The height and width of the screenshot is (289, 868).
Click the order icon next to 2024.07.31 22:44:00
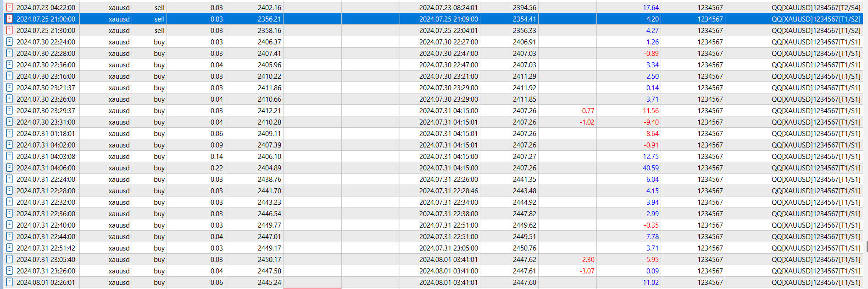coord(9,236)
